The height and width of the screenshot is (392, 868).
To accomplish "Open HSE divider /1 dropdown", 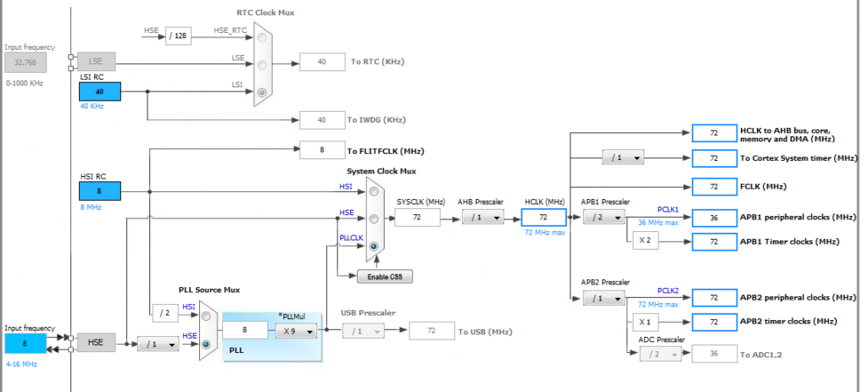I will (x=158, y=345).
